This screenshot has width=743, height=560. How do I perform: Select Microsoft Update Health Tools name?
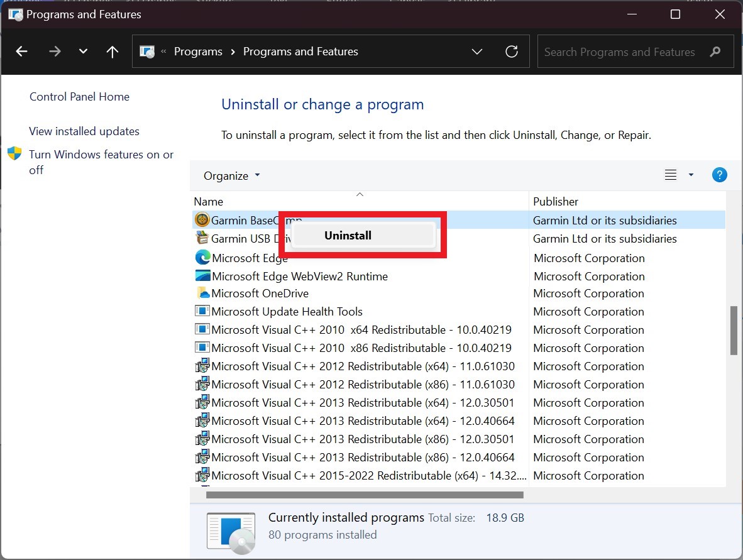pyautogui.click(x=287, y=311)
